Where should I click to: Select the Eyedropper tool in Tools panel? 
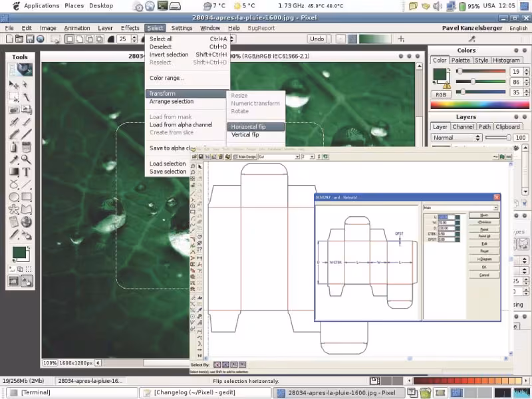(x=14, y=159)
